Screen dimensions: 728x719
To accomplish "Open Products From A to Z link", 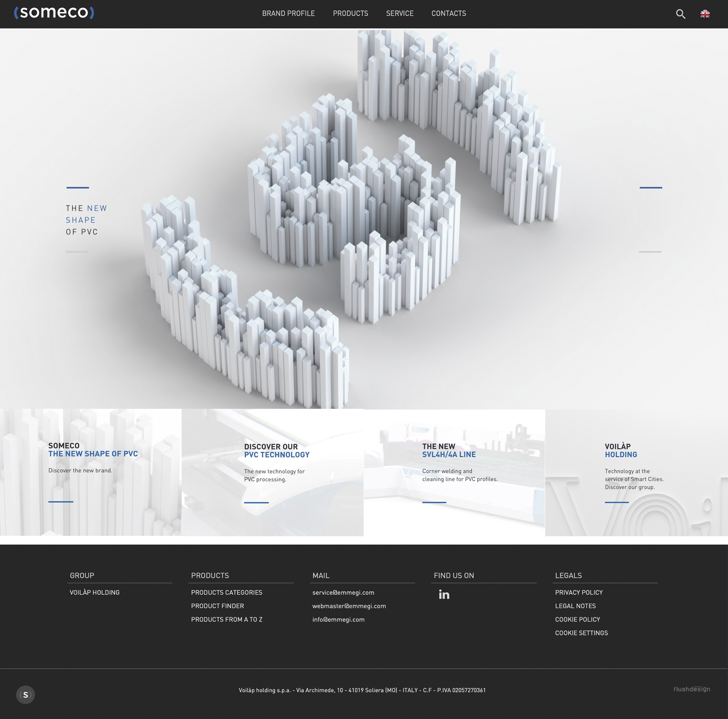I will tap(227, 619).
